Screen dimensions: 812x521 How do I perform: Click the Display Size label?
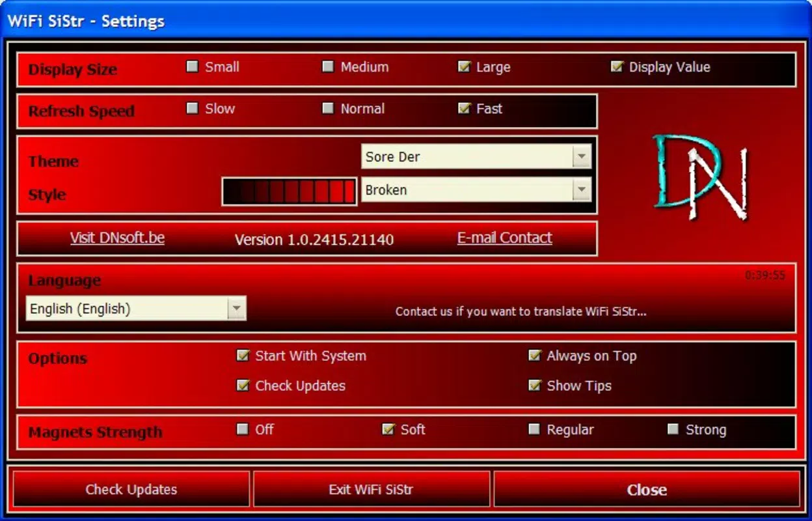(72, 70)
